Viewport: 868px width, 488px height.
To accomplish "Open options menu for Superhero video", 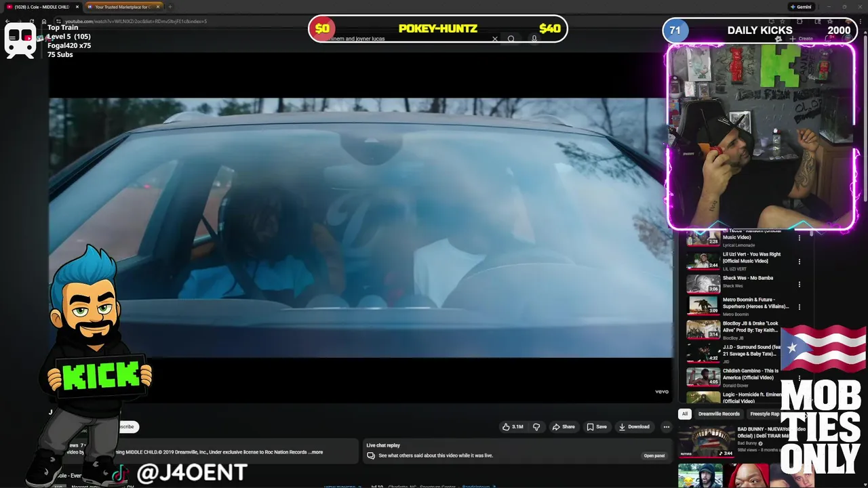I will tap(800, 306).
